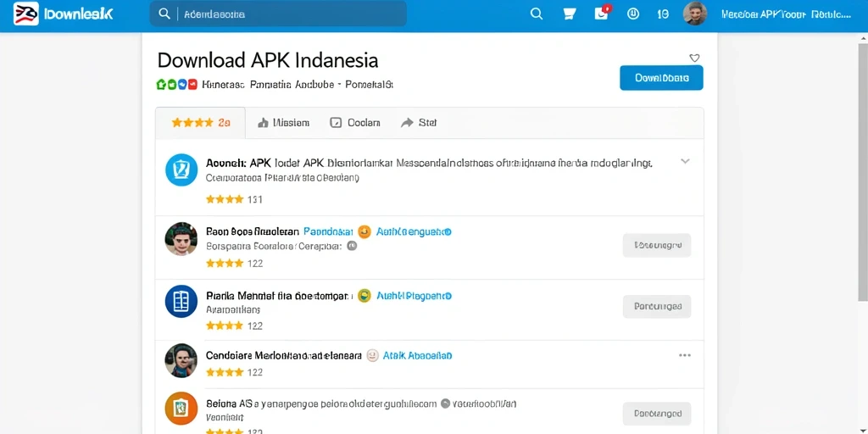
Task: Click the gray button in last 'Seioha' row
Action: pyautogui.click(x=657, y=414)
